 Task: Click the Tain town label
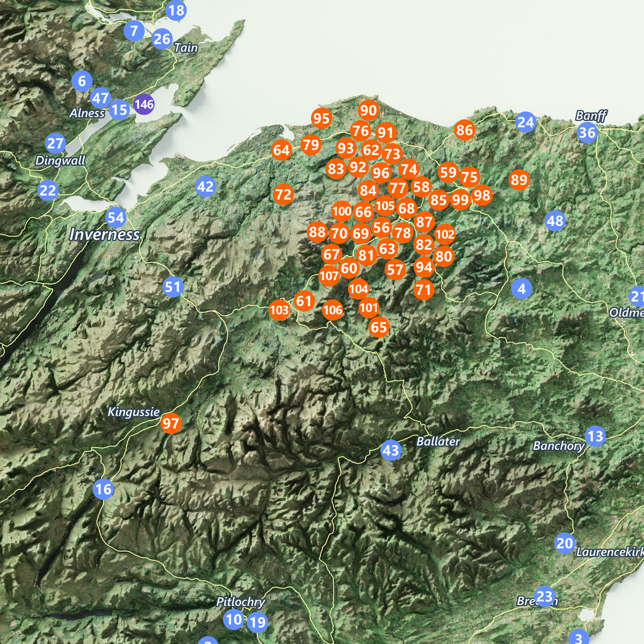coord(186,48)
